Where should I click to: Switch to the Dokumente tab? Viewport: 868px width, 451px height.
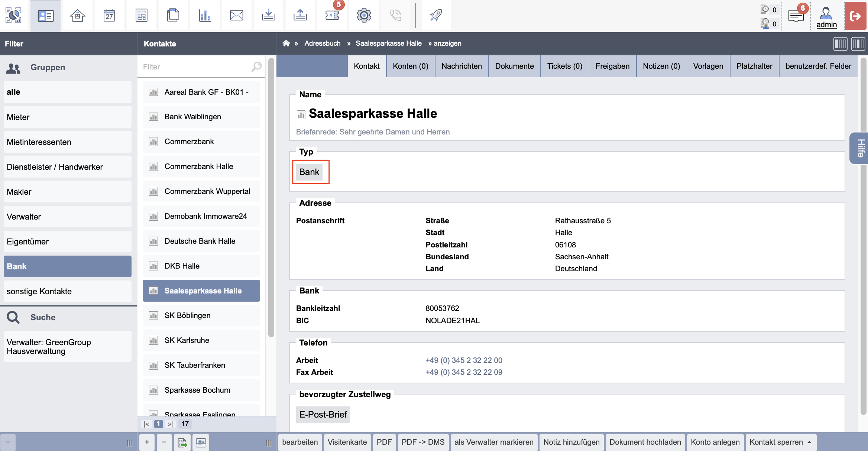coord(514,66)
